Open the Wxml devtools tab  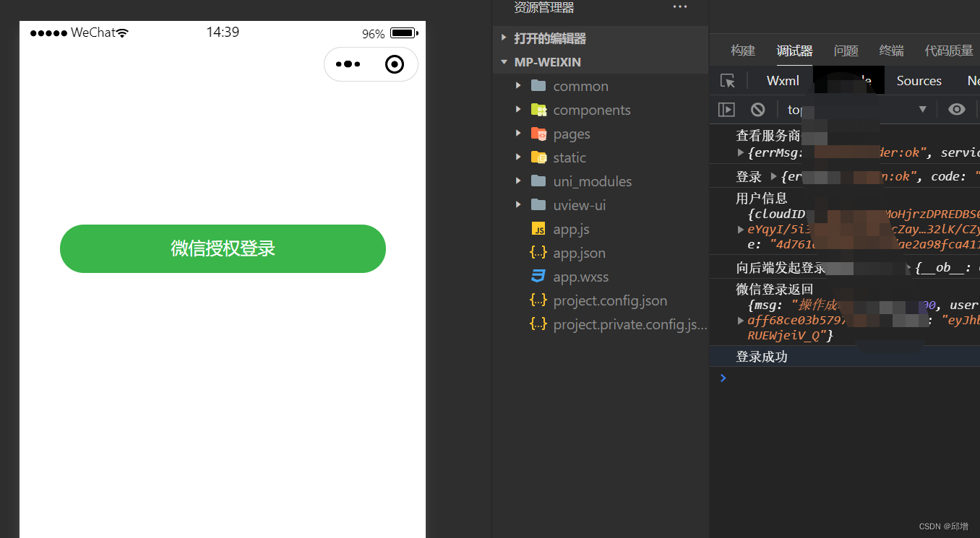click(783, 81)
